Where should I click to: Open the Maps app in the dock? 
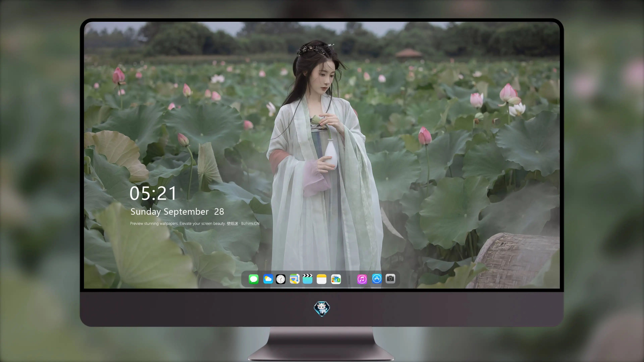(x=294, y=279)
